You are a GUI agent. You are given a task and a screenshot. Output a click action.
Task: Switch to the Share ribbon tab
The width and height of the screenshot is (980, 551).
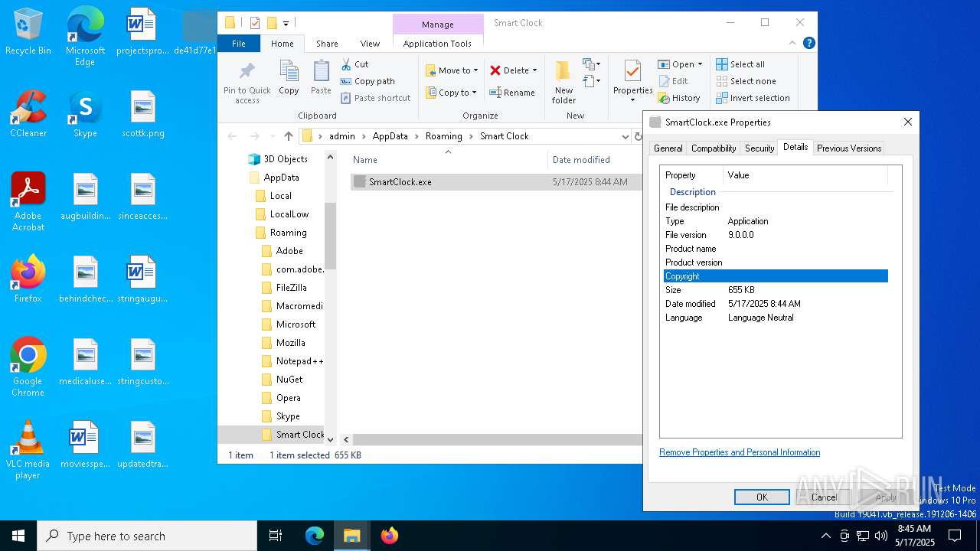coord(327,44)
